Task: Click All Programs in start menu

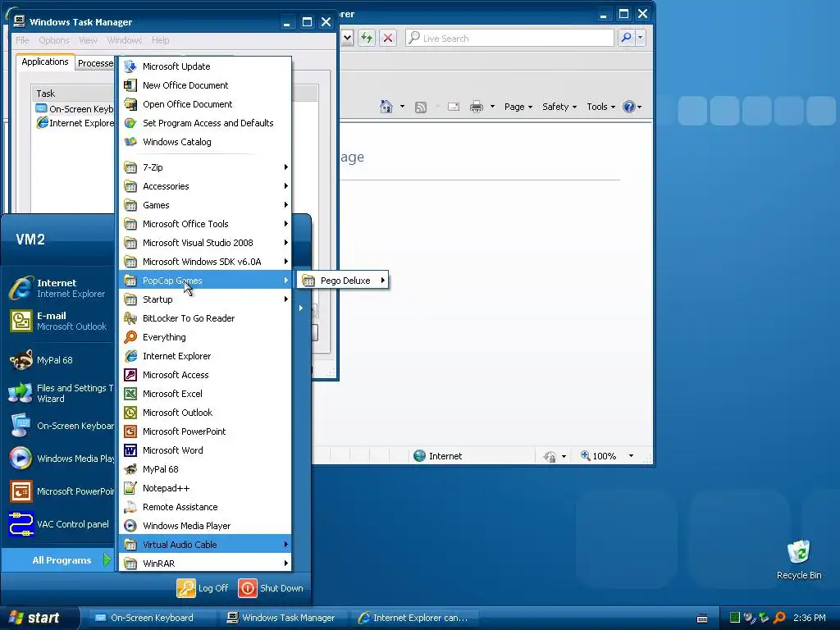Action: coord(59,560)
